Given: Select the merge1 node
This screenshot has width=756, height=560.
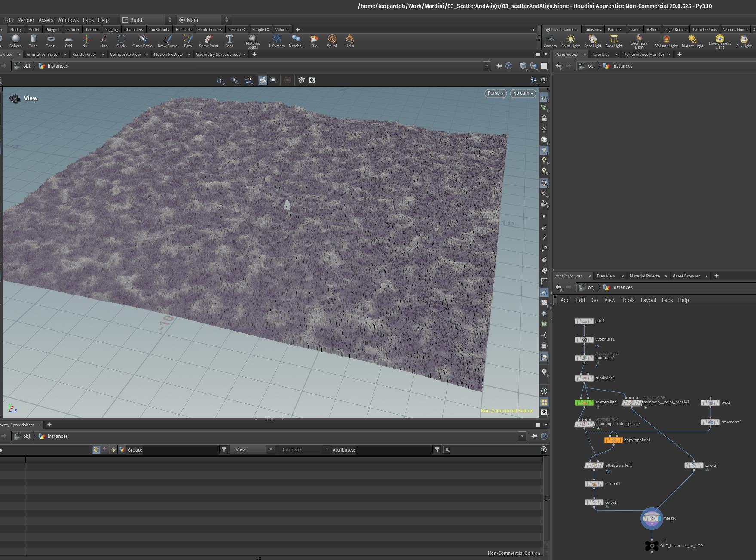Looking at the screenshot, I should point(652,518).
